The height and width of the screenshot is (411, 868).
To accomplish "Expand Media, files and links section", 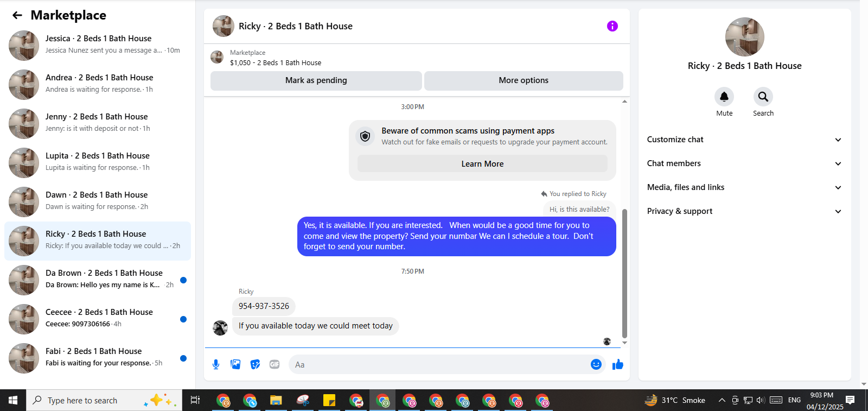I will pyautogui.click(x=744, y=187).
